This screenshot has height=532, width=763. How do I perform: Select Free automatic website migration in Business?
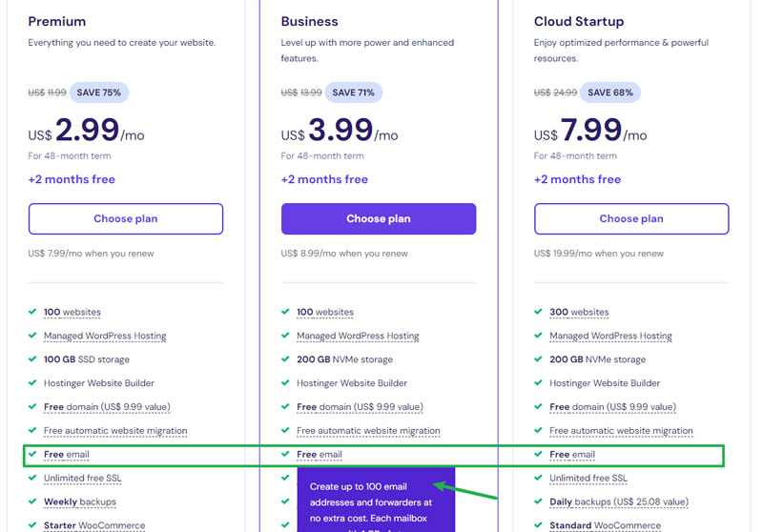[x=368, y=431]
